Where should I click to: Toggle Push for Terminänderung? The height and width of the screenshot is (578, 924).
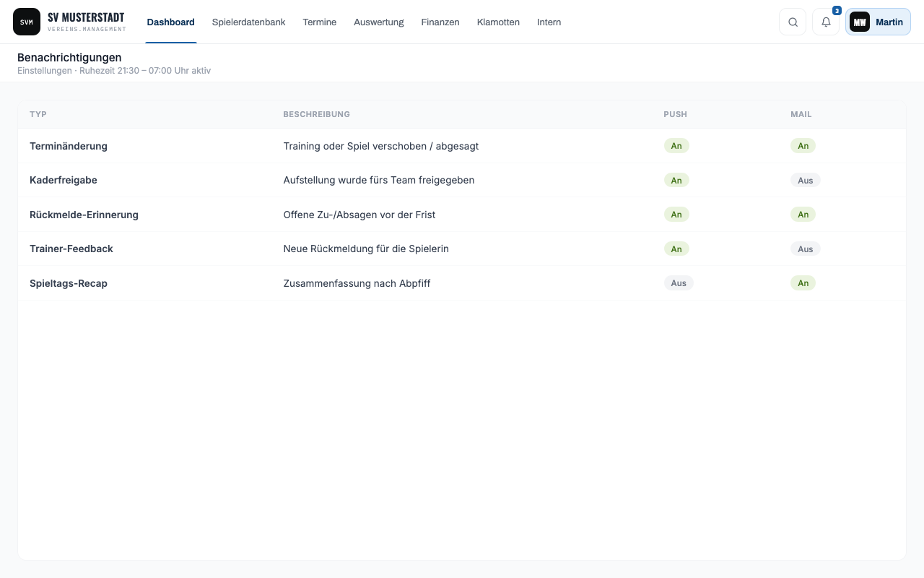[676, 146]
